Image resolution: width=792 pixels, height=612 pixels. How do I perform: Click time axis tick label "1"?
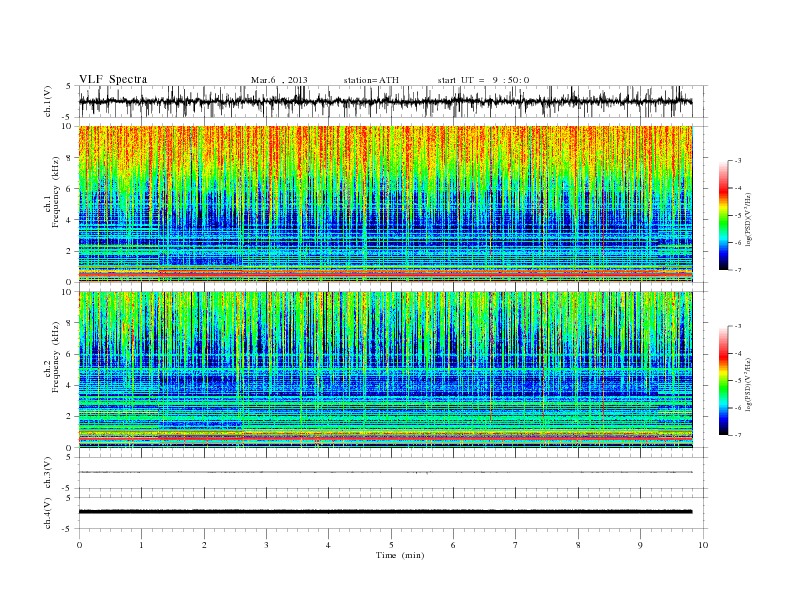141,545
